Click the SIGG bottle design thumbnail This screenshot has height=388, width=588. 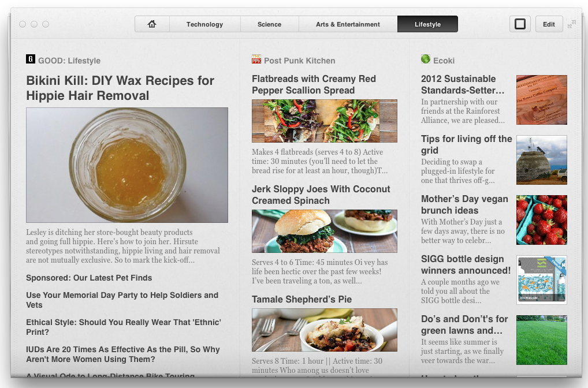[x=541, y=280]
